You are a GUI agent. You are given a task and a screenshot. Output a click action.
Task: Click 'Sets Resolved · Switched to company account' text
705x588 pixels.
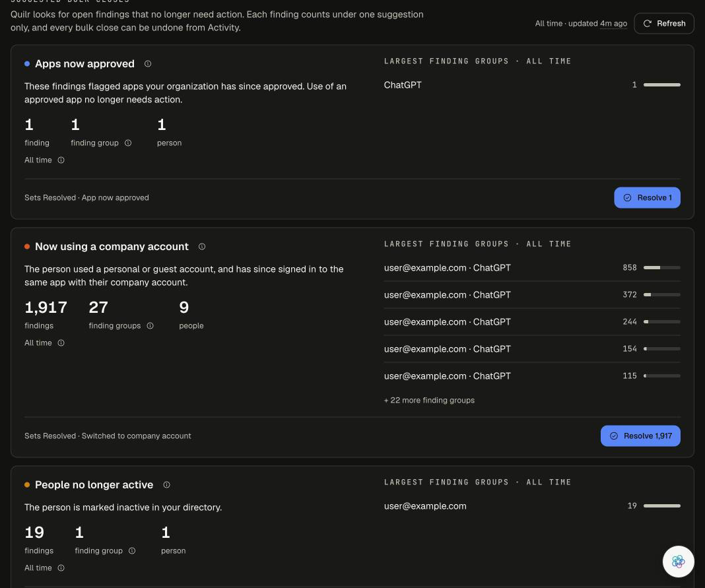[x=108, y=436]
